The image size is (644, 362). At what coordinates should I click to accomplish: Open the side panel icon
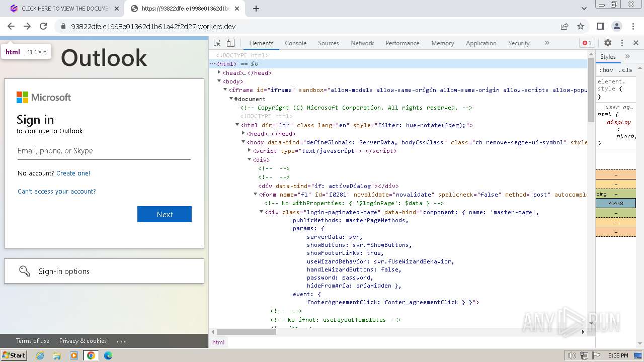(x=600, y=26)
